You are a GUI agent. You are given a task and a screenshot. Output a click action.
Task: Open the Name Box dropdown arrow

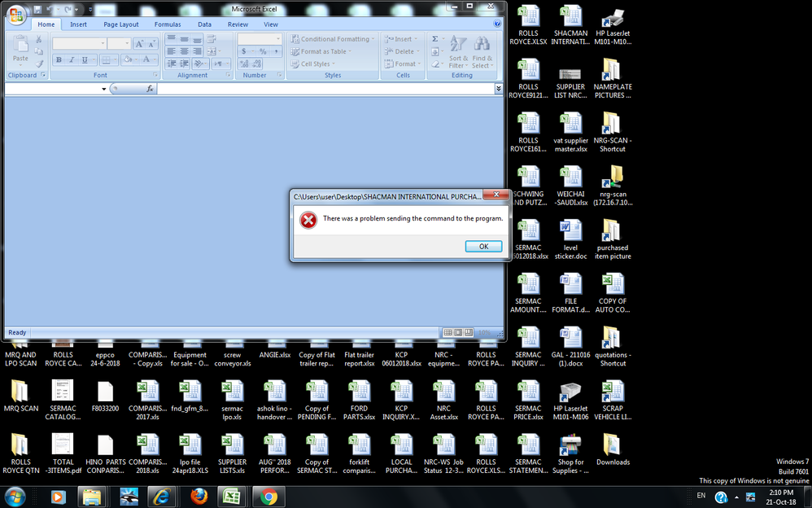[x=103, y=89]
